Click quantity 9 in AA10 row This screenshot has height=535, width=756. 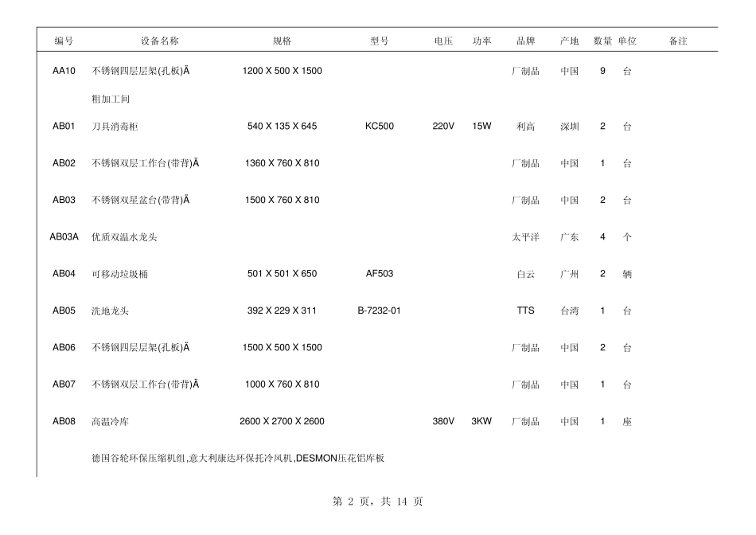(x=602, y=71)
